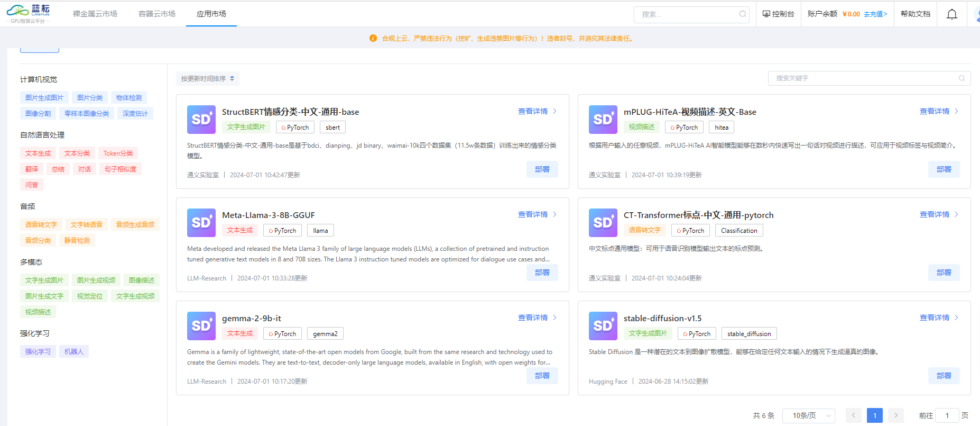
Task: Filter by 文本生成 sidebar tag
Action: click(x=38, y=153)
